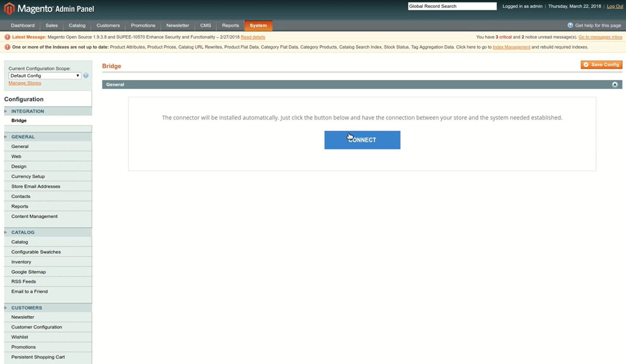This screenshot has width=626, height=364.
Task: Click the Log Out link
Action: click(x=615, y=6)
